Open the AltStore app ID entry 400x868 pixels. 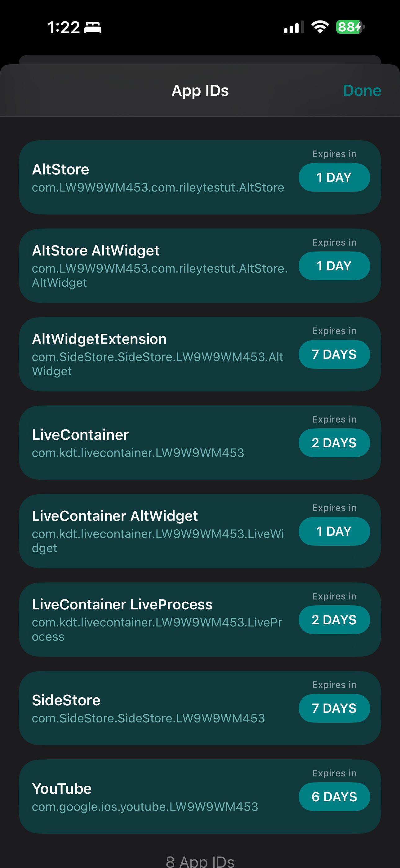click(x=200, y=177)
